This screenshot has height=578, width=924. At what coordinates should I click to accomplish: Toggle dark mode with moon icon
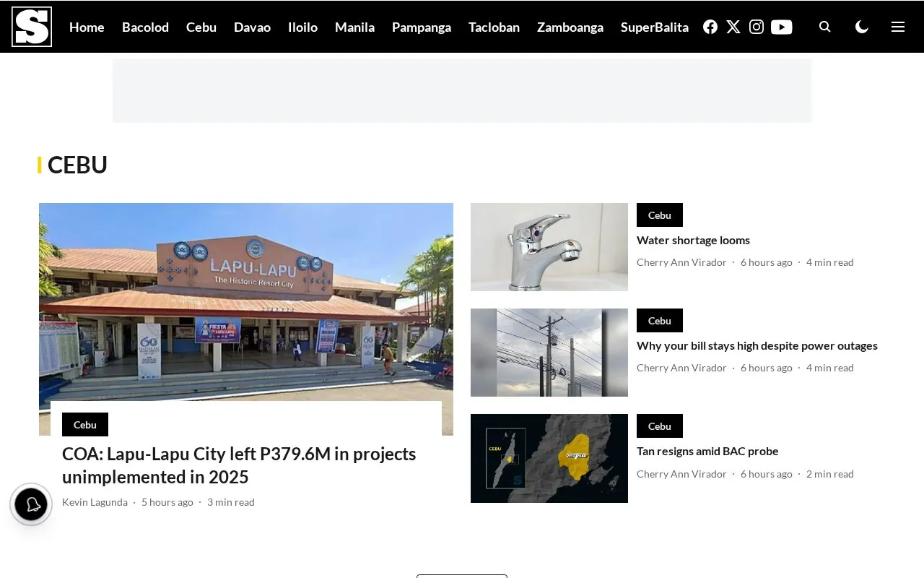tap(862, 27)
